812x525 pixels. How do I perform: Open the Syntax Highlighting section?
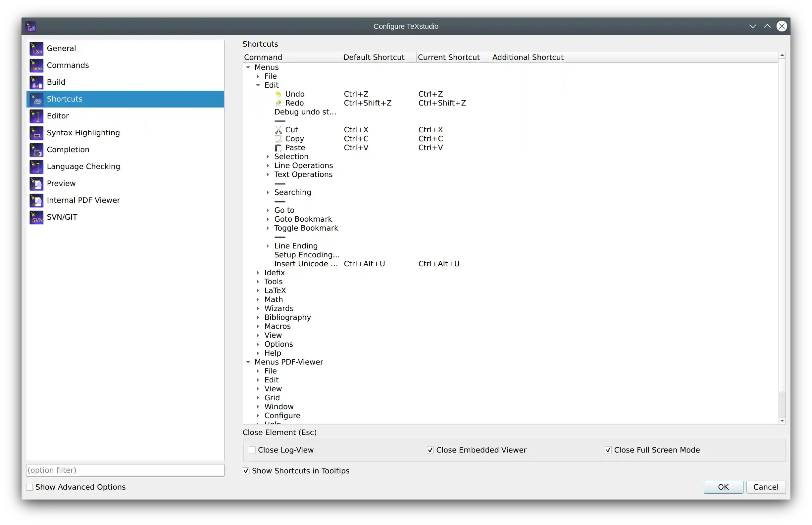click(x=83, y=133)
